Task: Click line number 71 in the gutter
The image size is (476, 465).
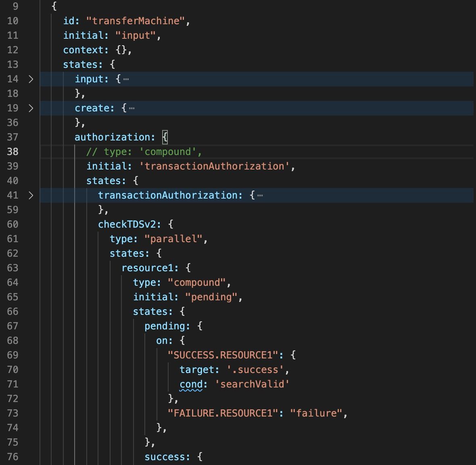Action: coord(13,384)
